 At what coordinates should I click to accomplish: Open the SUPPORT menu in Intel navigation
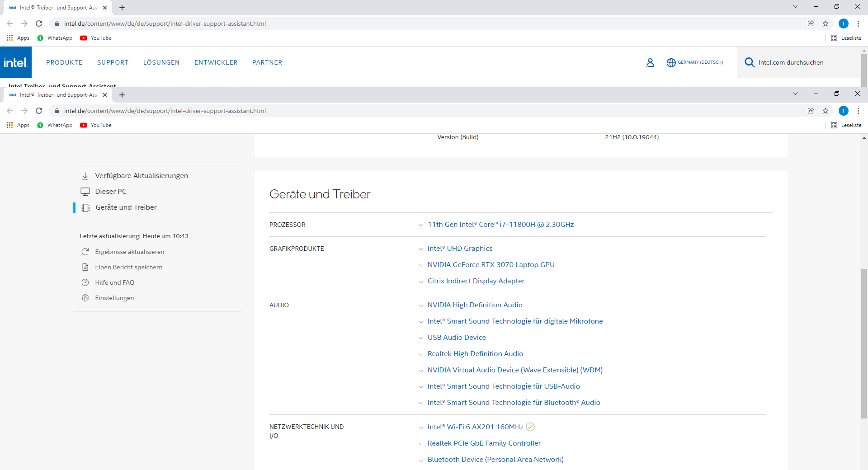coord(113,62)
